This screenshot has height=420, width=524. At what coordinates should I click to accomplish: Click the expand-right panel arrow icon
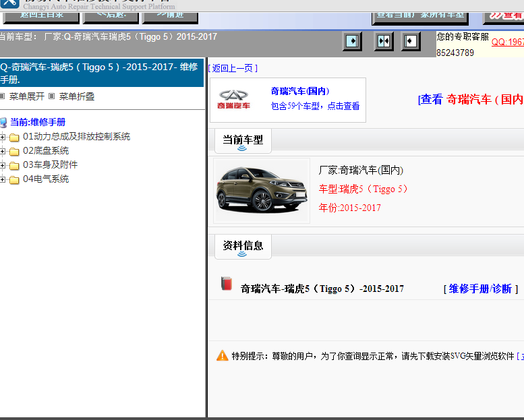pos(352,41)
